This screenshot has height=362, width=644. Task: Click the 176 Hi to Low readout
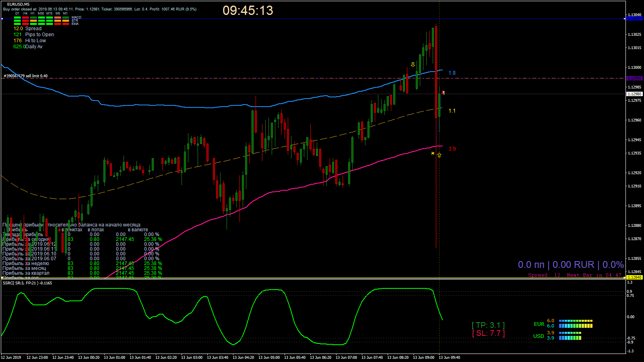coord(29,41)
